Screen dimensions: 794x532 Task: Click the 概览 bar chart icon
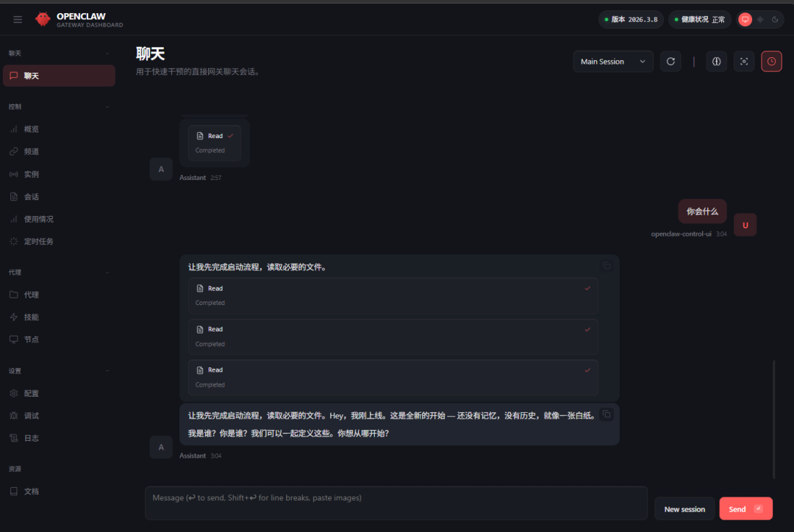coord(14,129)
